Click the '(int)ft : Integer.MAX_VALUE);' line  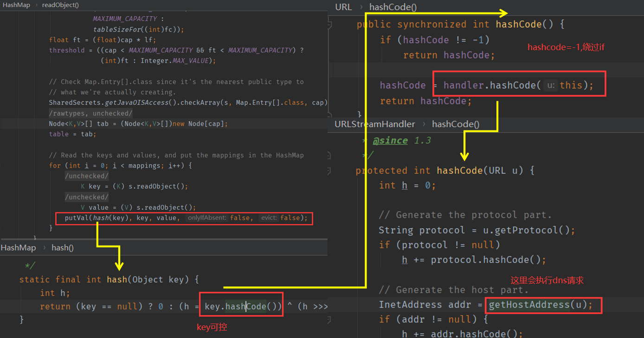click(x=158, y=61)
